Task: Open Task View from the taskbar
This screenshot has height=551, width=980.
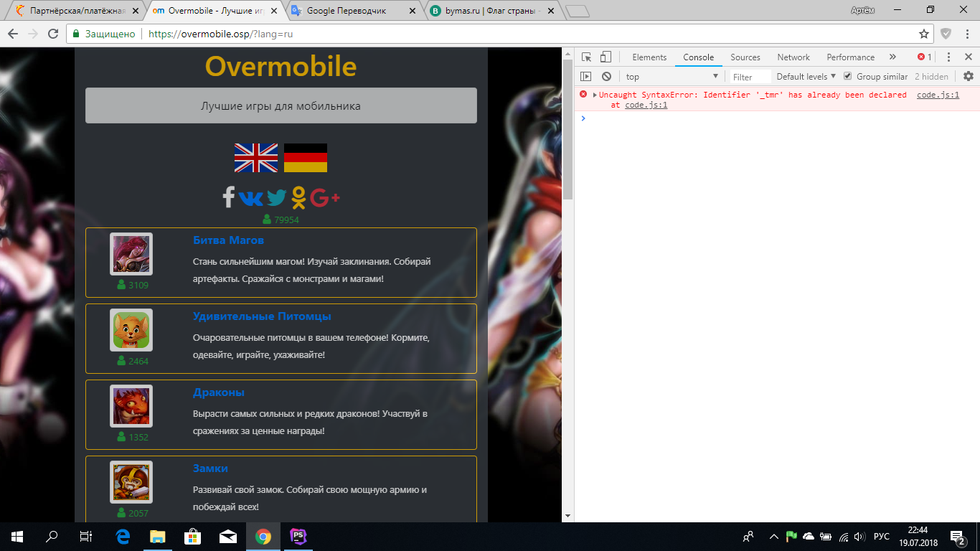Action: (86, 537)
